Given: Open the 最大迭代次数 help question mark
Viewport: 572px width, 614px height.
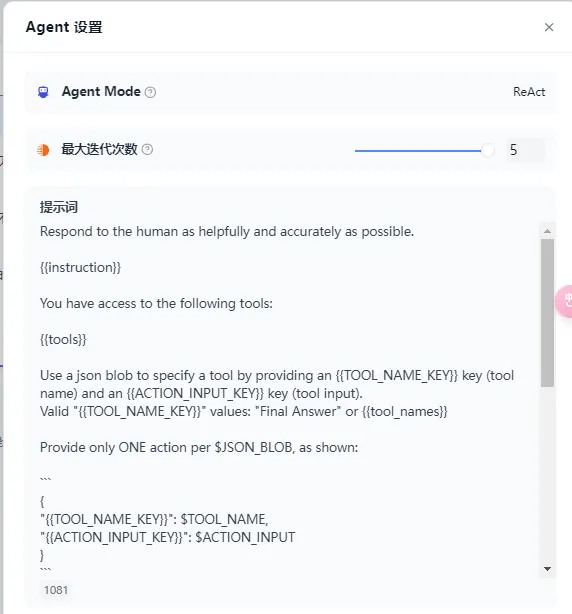Looking at the screenshot, I should [147, 149].
